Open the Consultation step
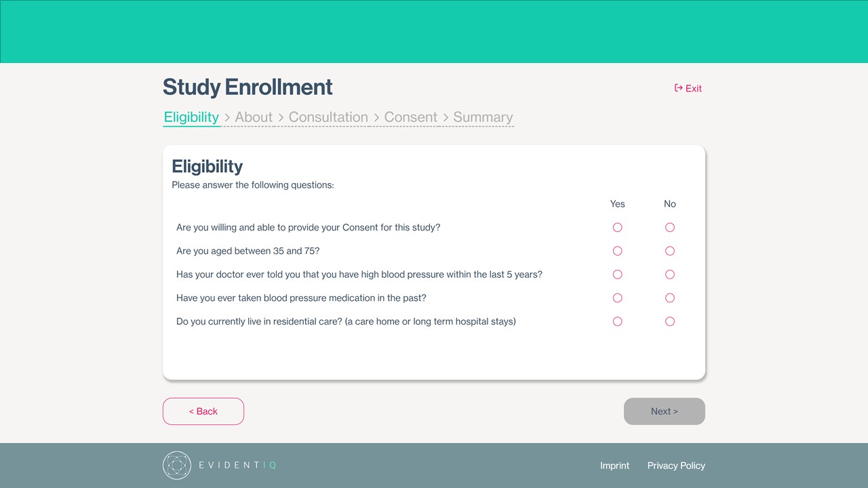868x488 pixels. click(328, 117)
